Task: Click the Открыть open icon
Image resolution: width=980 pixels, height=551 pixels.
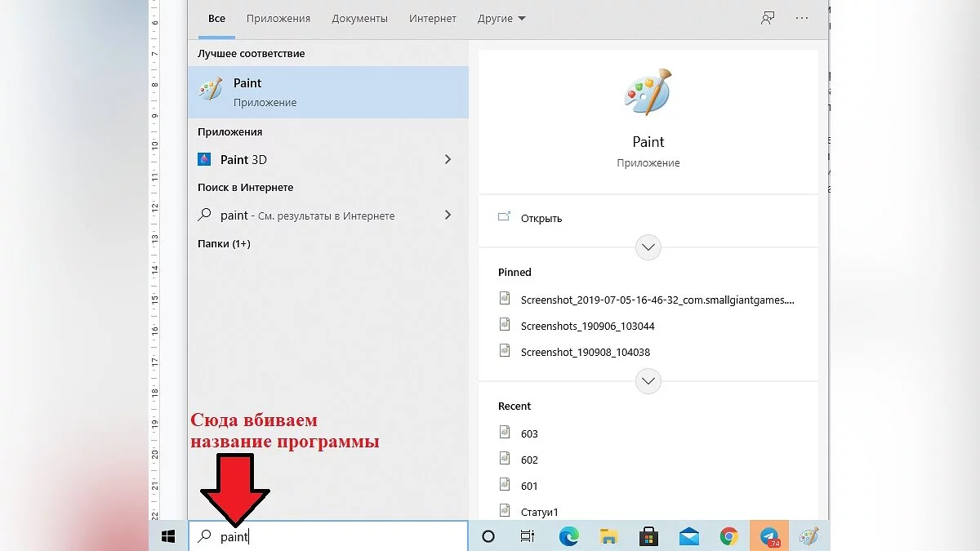Action: click(x=505, y=217)
